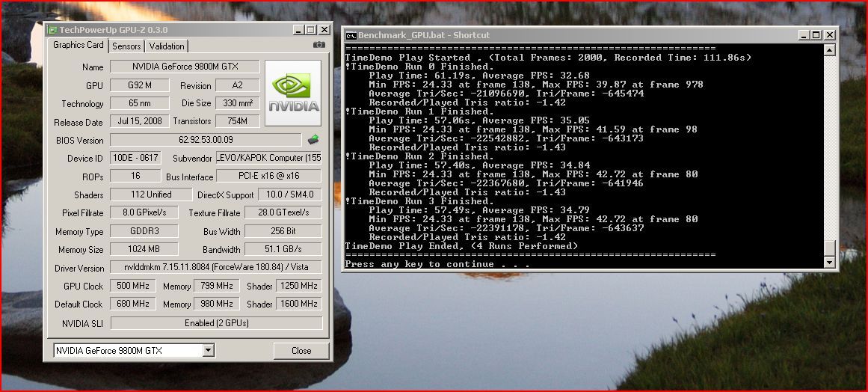The image size is (868, 392).
Task: Click the GPU Clock field 500 MHz
Action: (133, 286)
